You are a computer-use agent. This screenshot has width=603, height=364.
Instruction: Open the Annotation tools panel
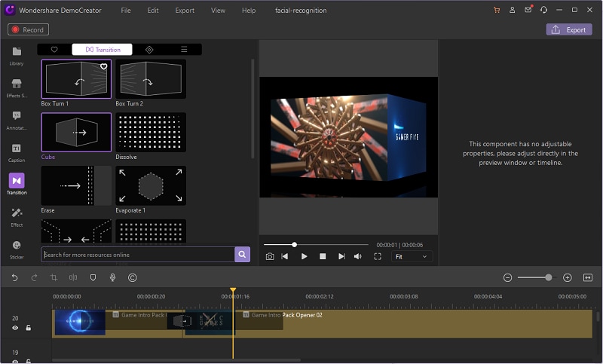pos(17,119)
